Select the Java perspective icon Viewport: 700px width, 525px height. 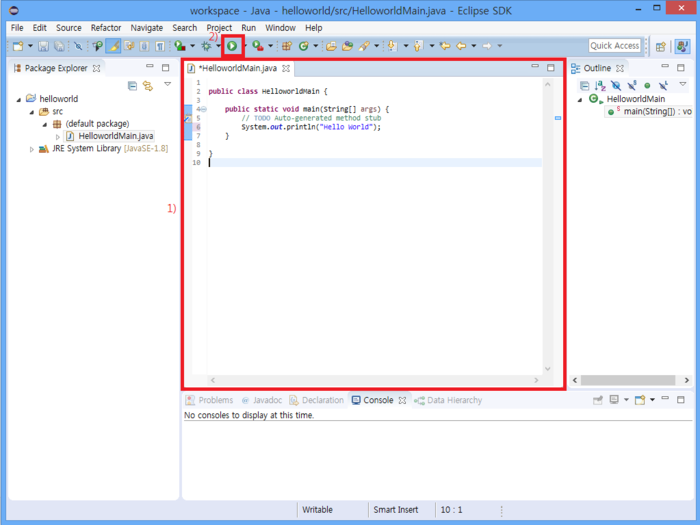[682, 46]
